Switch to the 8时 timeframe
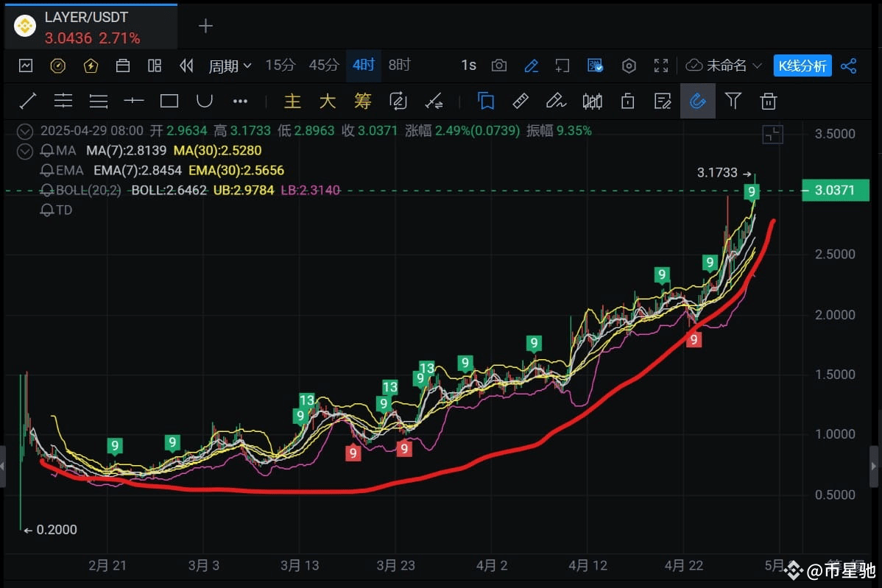The width and height of the screenshot is (882, 588). pos(399,65)
